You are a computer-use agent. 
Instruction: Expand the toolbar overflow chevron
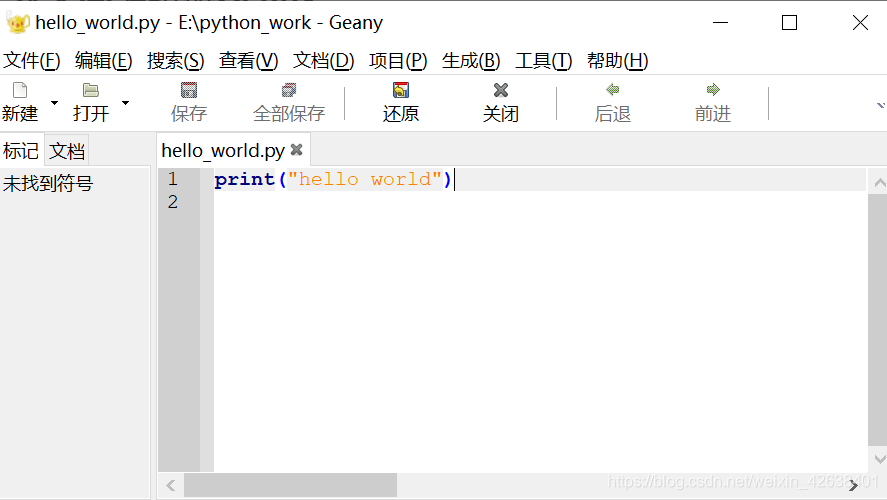881,105
